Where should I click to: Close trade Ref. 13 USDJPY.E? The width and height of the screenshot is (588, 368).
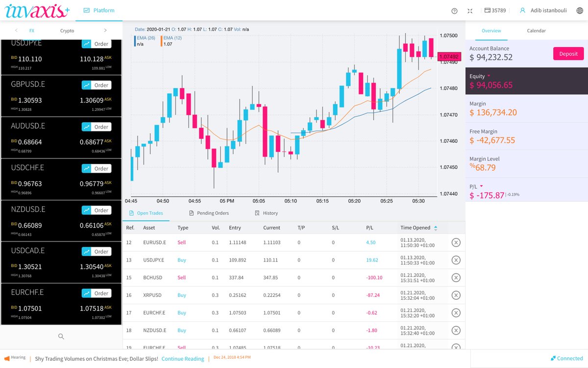(456, 260)
